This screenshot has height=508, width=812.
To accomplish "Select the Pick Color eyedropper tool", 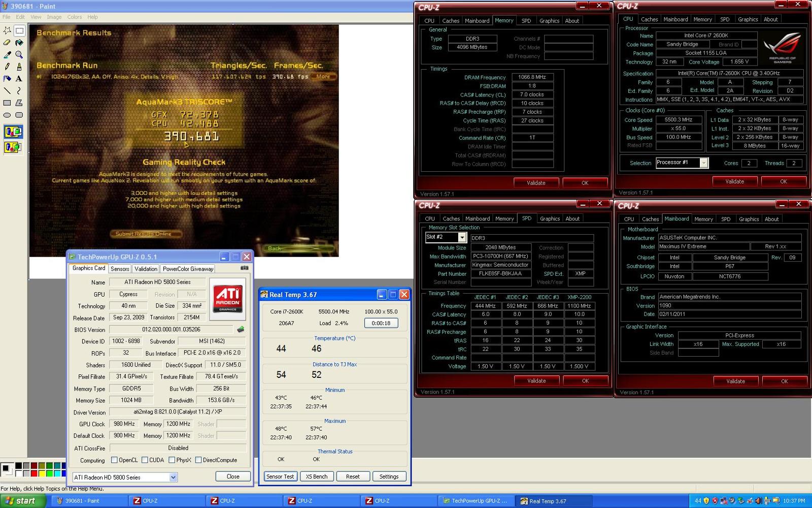I will [7, 54].
